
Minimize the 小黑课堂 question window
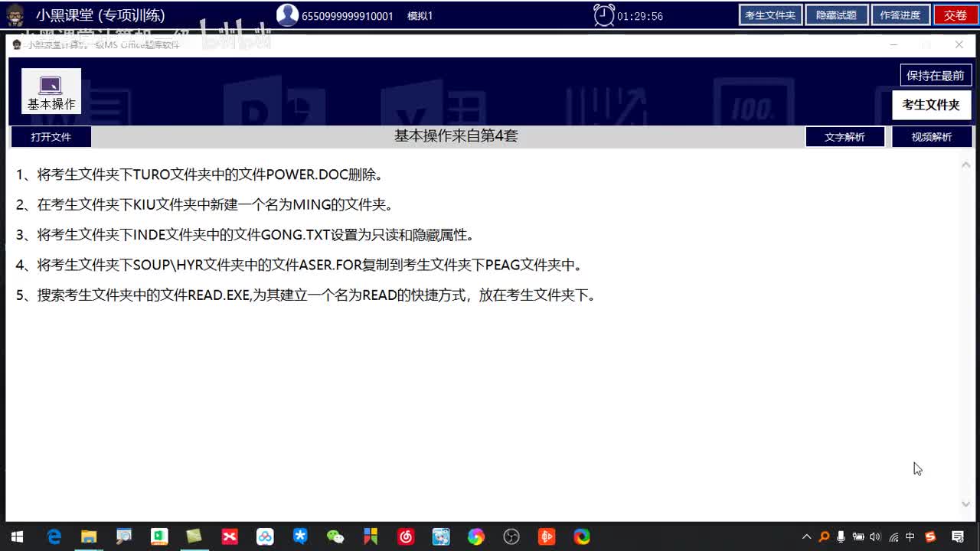(893, 45)
